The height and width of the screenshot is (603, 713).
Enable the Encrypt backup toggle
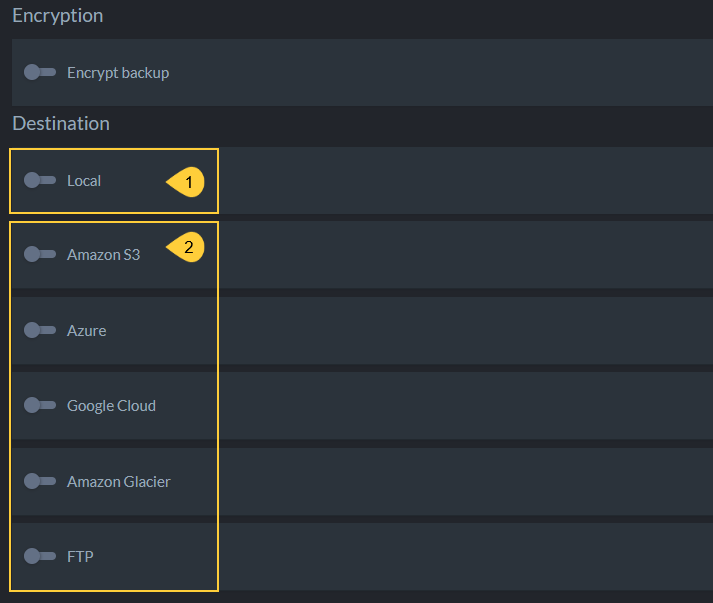[40, 72]
